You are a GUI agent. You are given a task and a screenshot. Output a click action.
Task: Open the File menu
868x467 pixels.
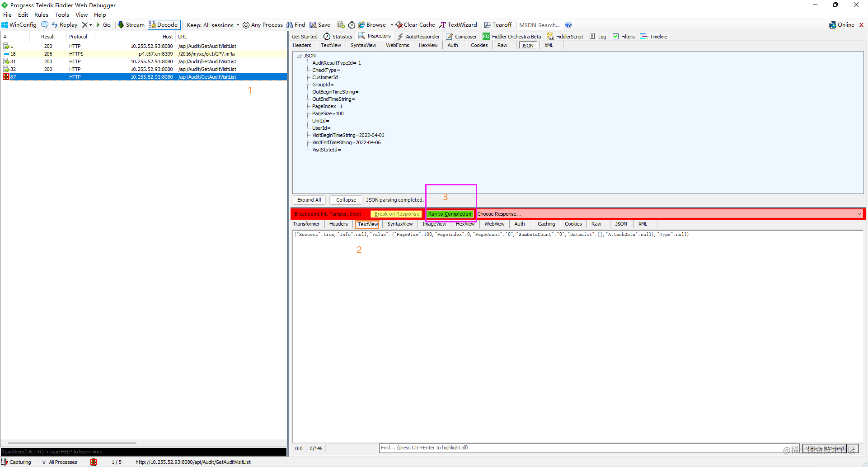(7, 14)
